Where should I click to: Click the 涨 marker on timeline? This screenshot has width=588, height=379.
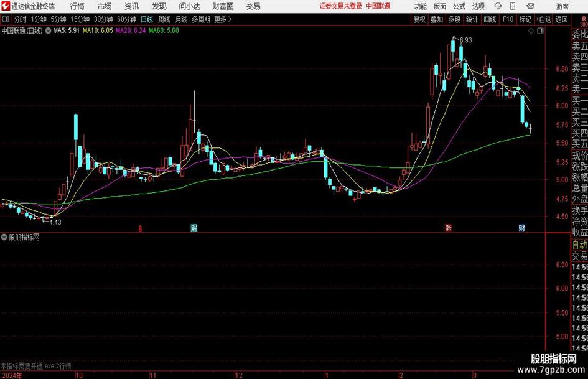point(448,228)
